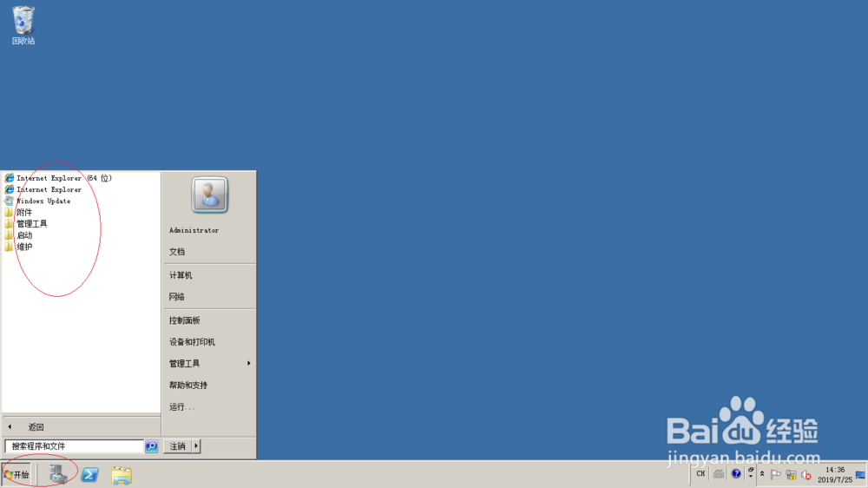Open the clock showing 14:36 2019/7/25
The height and width of the screenshot is (488, 868).
(x=835, y=475)
